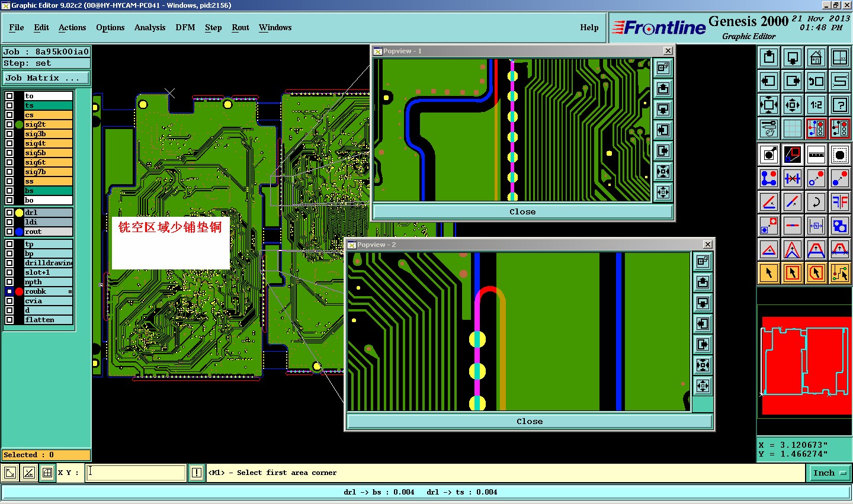Click the rotate curved-arrow edit icon
853x504 pixels.
pos(816,202)
